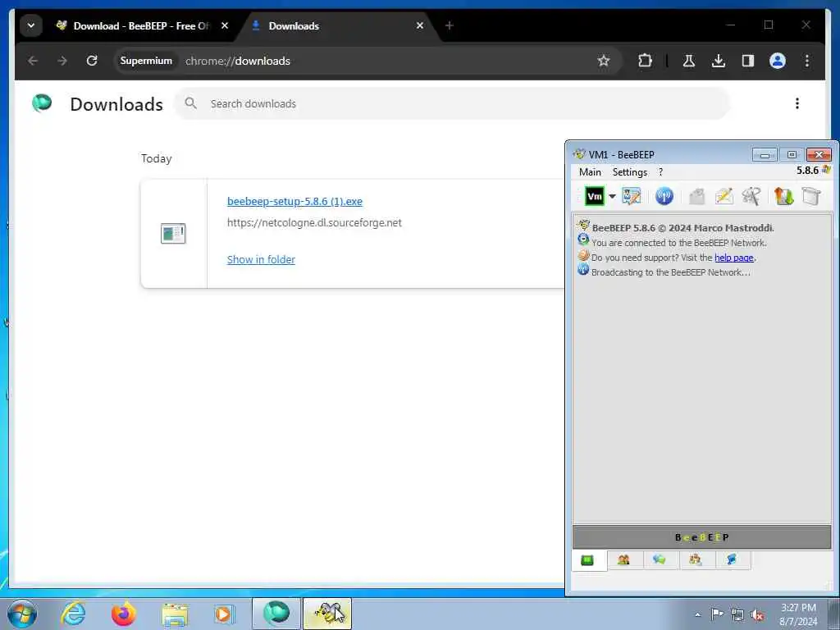Click the BeeBEEP logo banner at window bottom
The image size is (840, 630).
[x=702, y=537]
